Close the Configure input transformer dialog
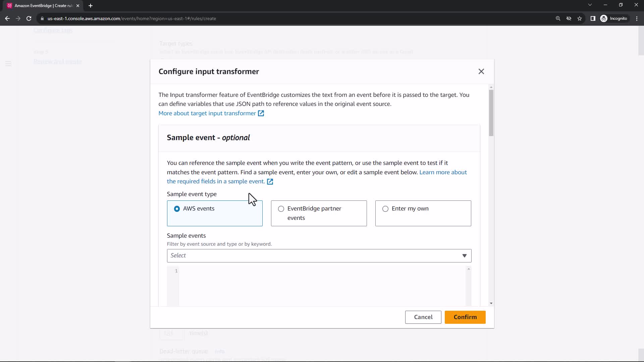This screenshot has width=644, height=362. pyautogui.click(x=481, y=71)
